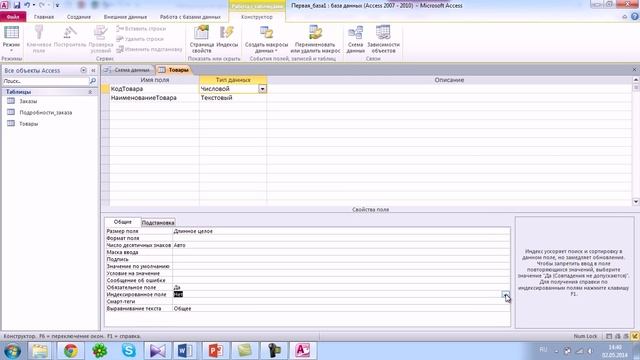Viewport: 640px width, 360px height.
Task: Click Значение по умолчанию property box
Action: click(x=341, y=266)
